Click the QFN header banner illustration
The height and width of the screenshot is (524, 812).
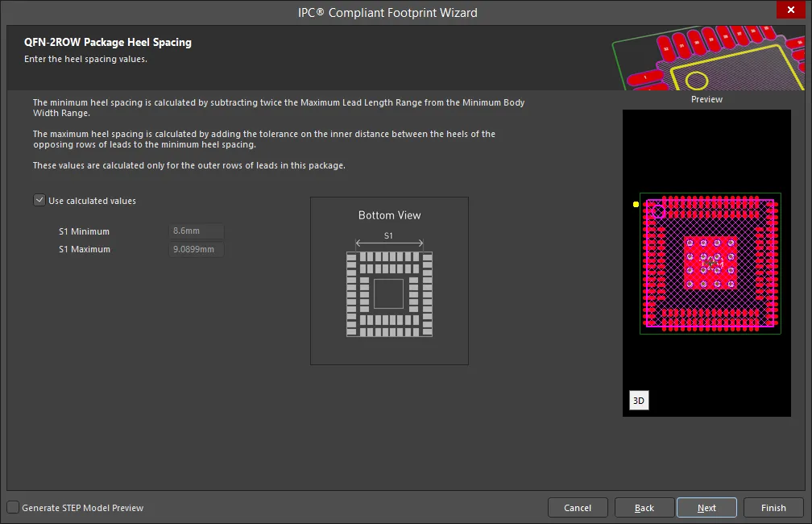click(708, 58)
